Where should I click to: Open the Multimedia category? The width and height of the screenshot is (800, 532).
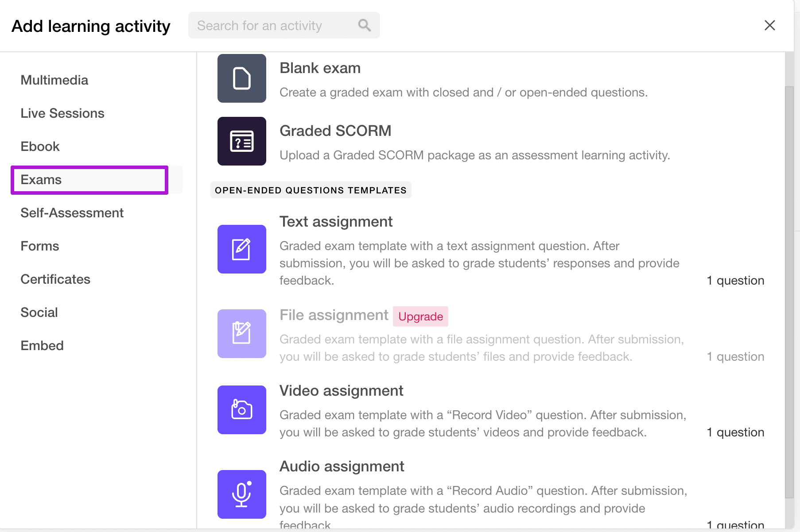54,80
